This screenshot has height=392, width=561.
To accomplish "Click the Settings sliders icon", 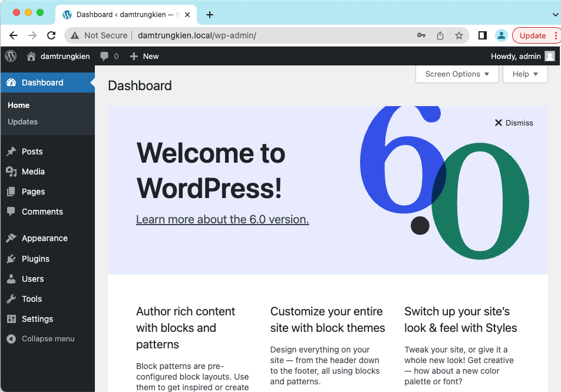I will [x=11, y=319].
